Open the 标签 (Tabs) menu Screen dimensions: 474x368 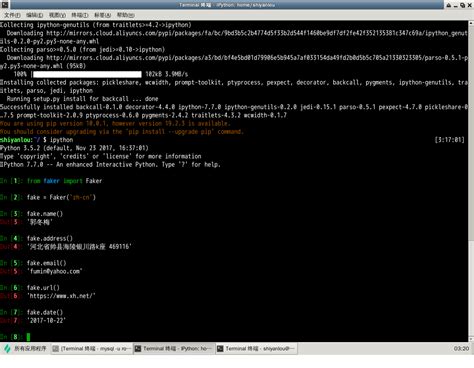pos(102,15)
